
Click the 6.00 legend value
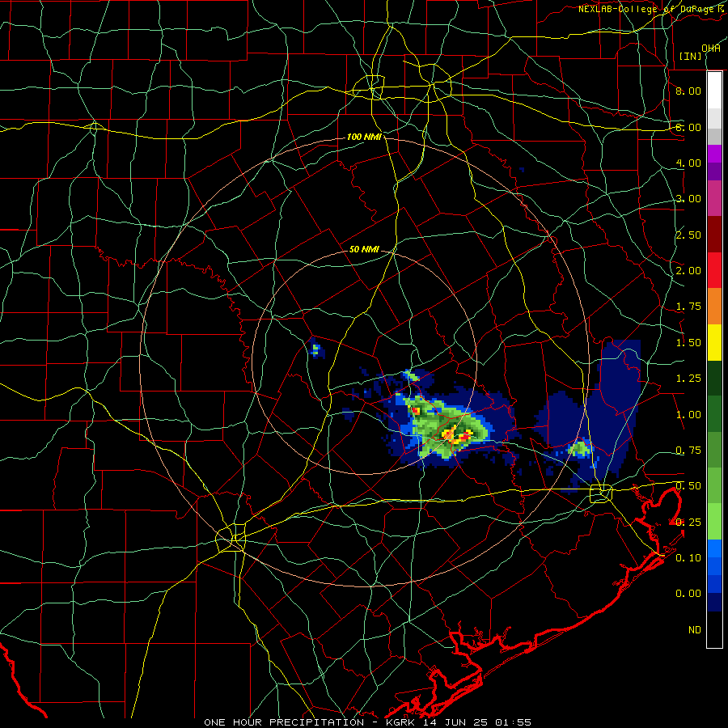[688, 127]
